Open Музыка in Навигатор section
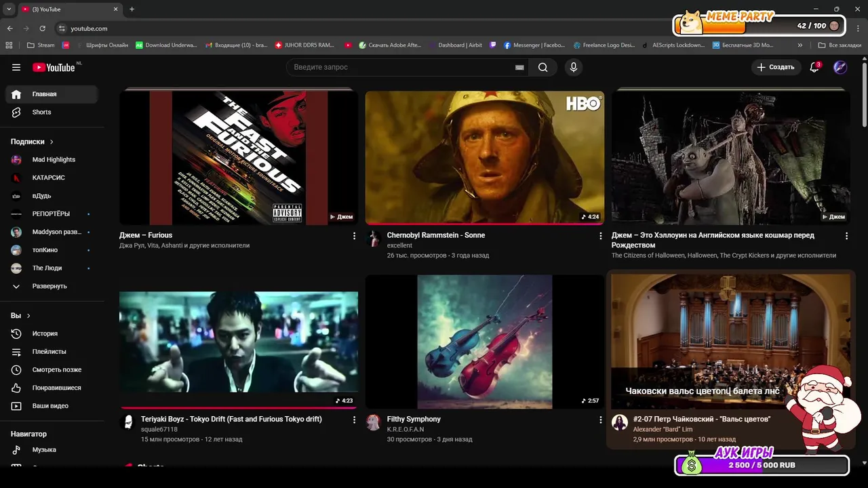The width and height of the screenshot is (868, 488). [52, 449]
